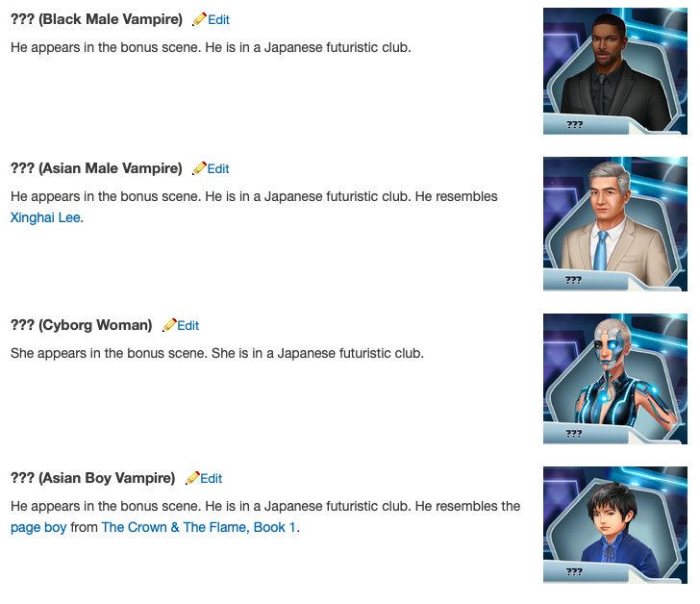This screenshot has height=604, width=700.
Task: Open the Cyborg Woman portrait image
Action: coord(615,379)
